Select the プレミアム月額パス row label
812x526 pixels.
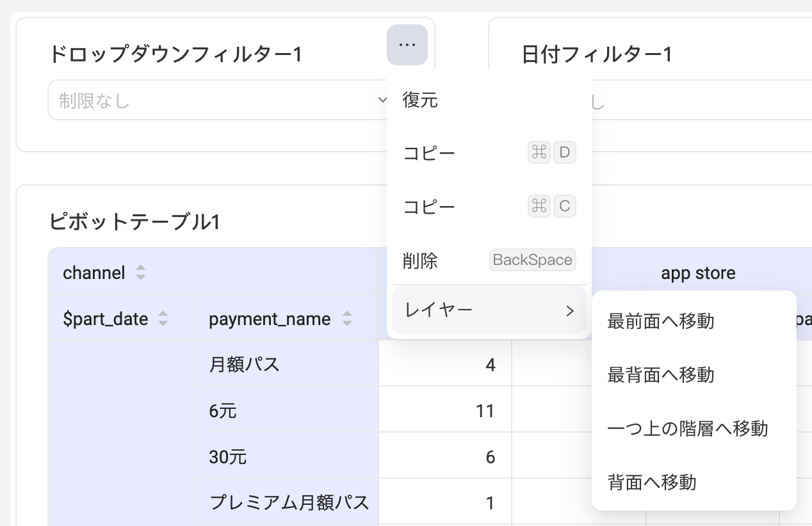(289, 503)
